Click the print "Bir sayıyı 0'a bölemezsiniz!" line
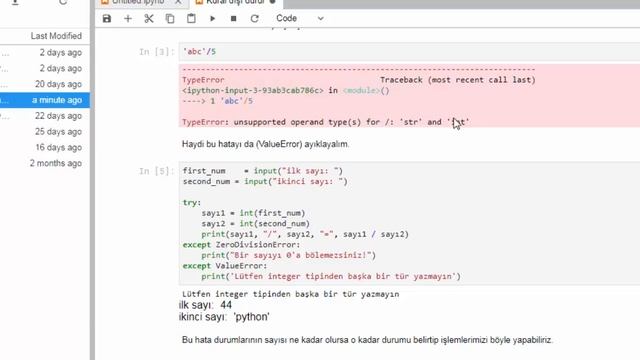The image size is (640, 360). pyautogui.click(x=289, y=256)
